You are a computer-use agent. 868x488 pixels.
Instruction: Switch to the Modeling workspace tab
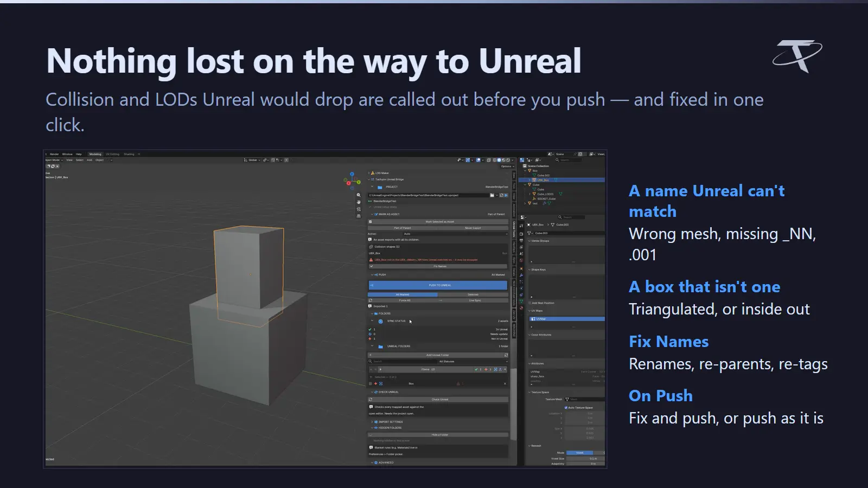95,154
